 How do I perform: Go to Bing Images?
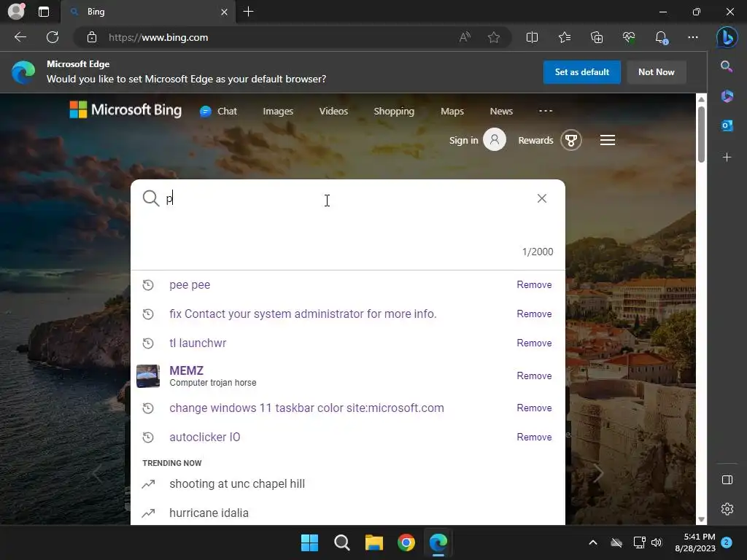[x=278, y=112]
